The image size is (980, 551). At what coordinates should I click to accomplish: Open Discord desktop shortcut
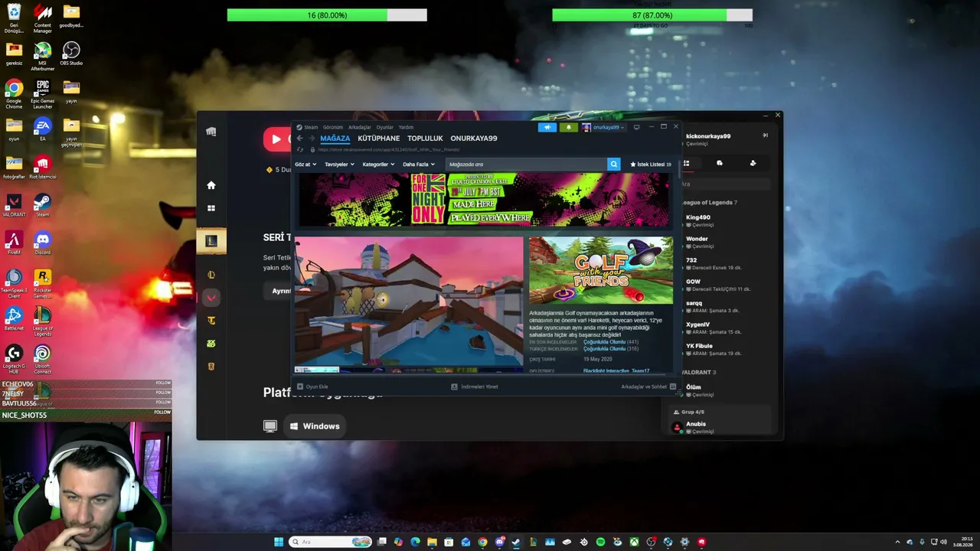point(43,243)
